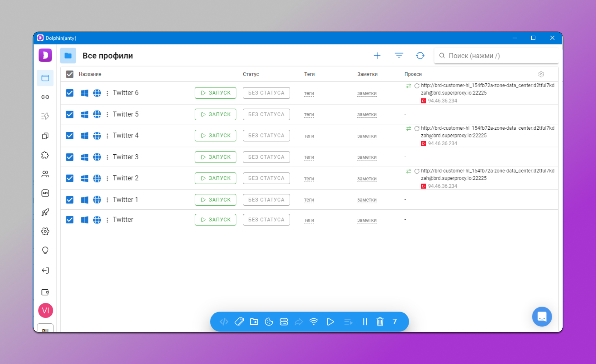596x364 pixels.
Task: Click the rocket icon in sidebar
Action: pyautogui.click(x=45, y=212)
